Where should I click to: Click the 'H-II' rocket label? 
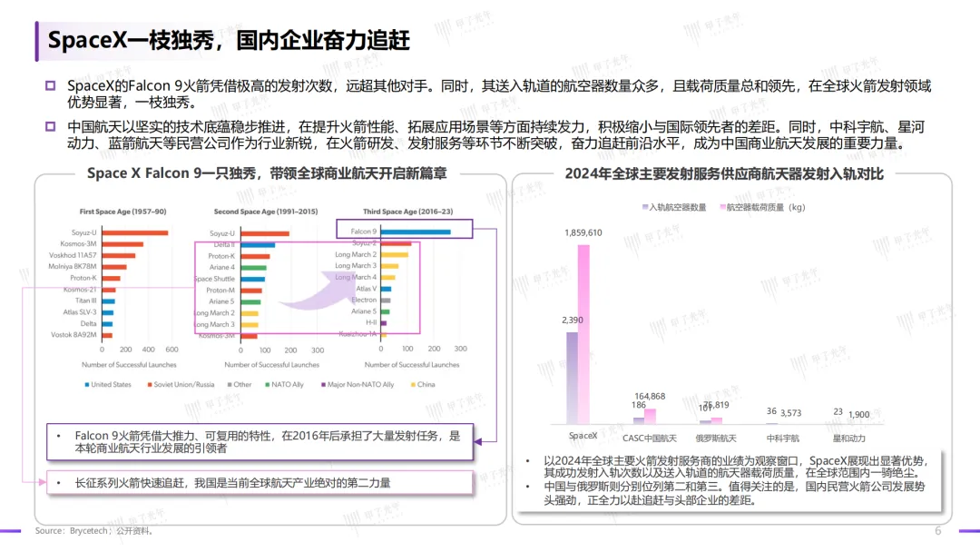[x=372, y=322]
